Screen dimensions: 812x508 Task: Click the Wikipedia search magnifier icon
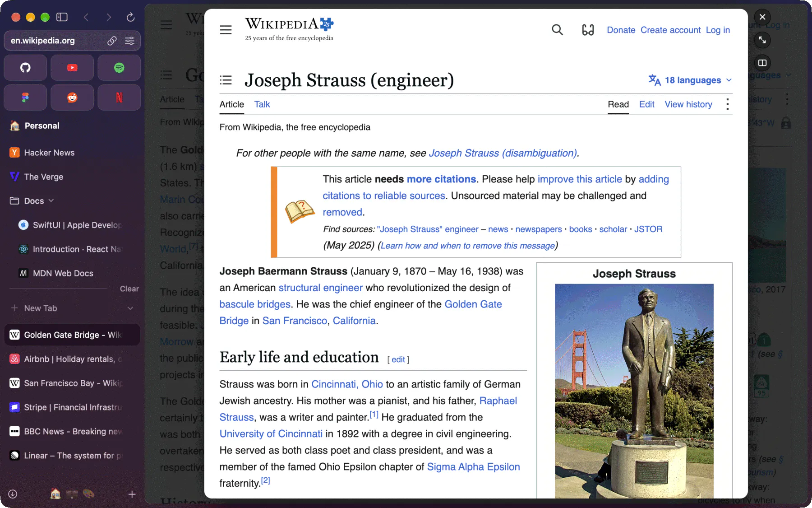pos(557,30)
